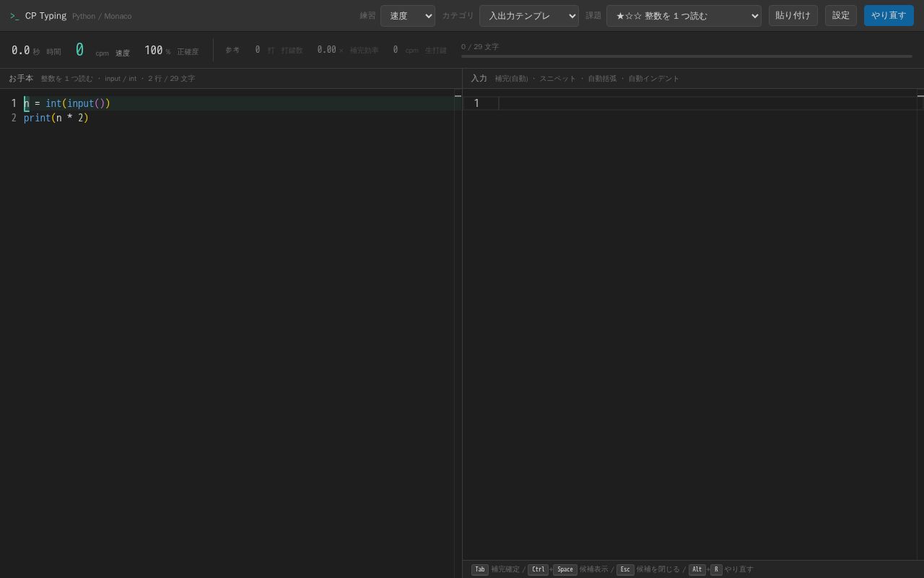
Task: Click line number 1 in 入力 editor gutter
Action: (x=476, y=103)
